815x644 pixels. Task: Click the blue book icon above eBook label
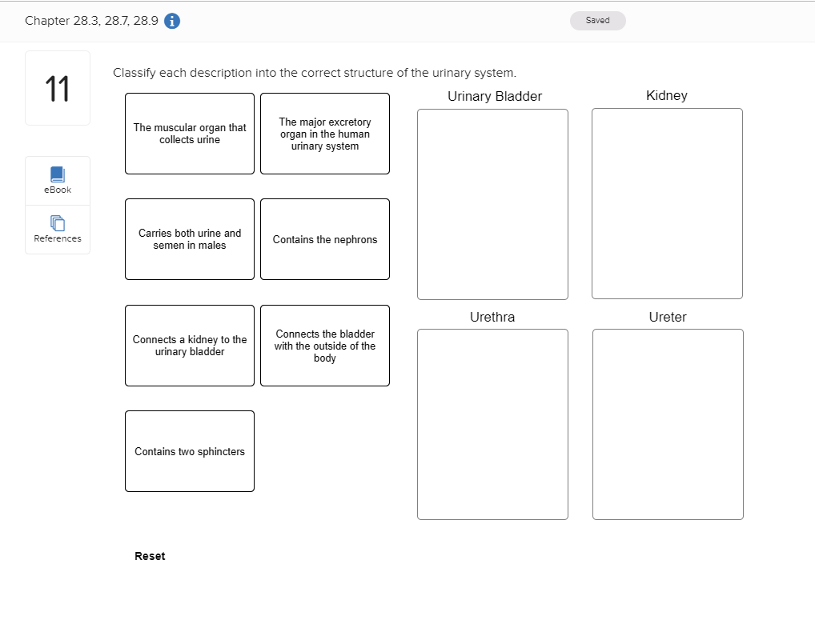coord(57,174)
